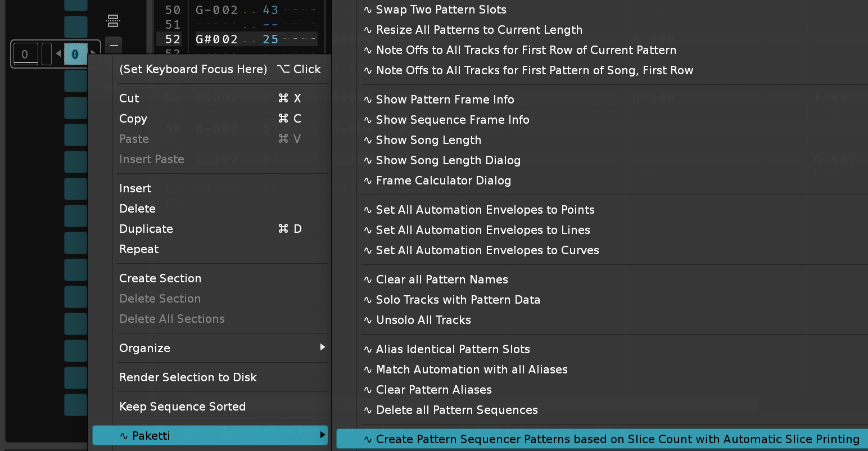Open Show Song Length Dialog
Screen dimensions: 868x451
(x=448, y=160)
